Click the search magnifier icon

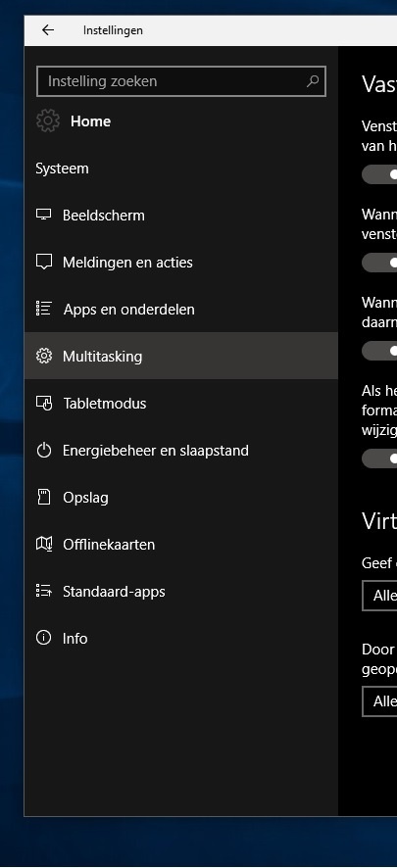[313, 81]
